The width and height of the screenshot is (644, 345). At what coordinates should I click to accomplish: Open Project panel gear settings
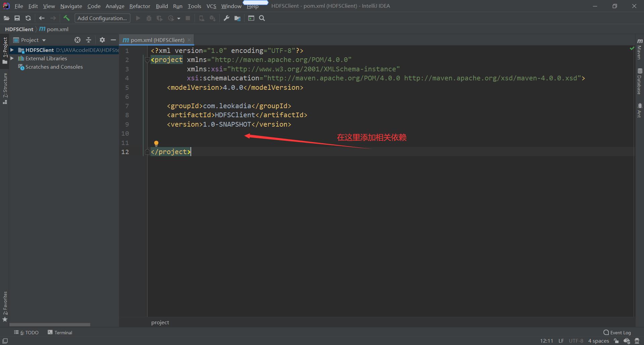[x=102, y=40]
